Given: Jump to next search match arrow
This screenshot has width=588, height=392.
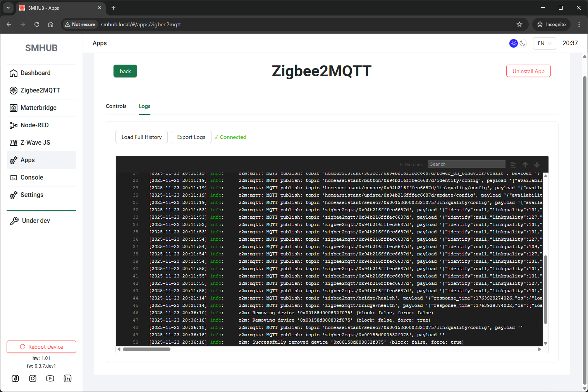Looking at the screenshot, I should [537, 164].
